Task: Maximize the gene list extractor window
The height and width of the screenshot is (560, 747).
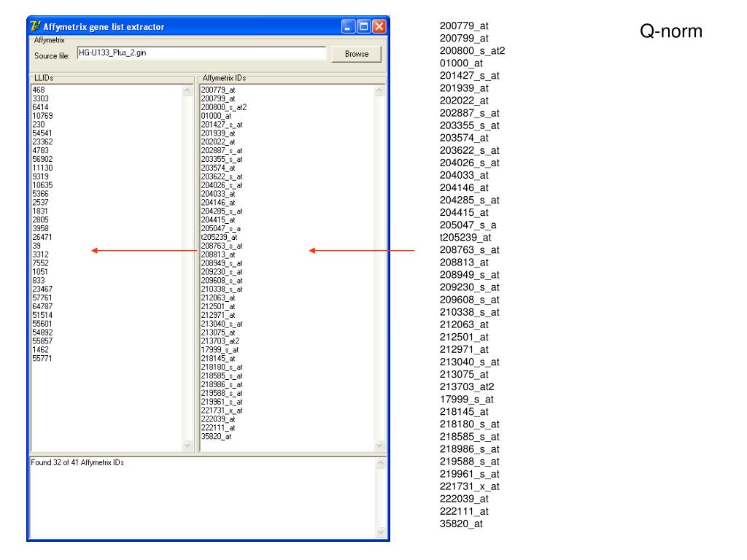Action: click(x=363, y=27)
